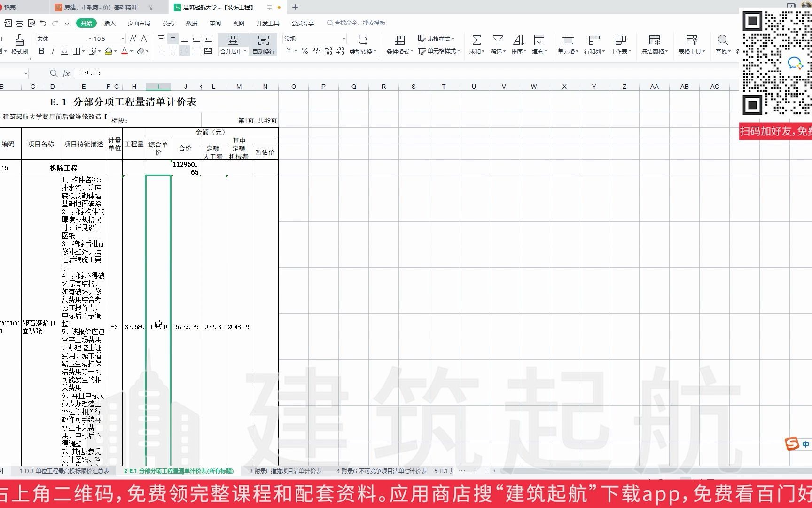The height and width of the screenshot is (508, 812).
Task: Toggle center horizontal alignment
Action: (173, 51)
